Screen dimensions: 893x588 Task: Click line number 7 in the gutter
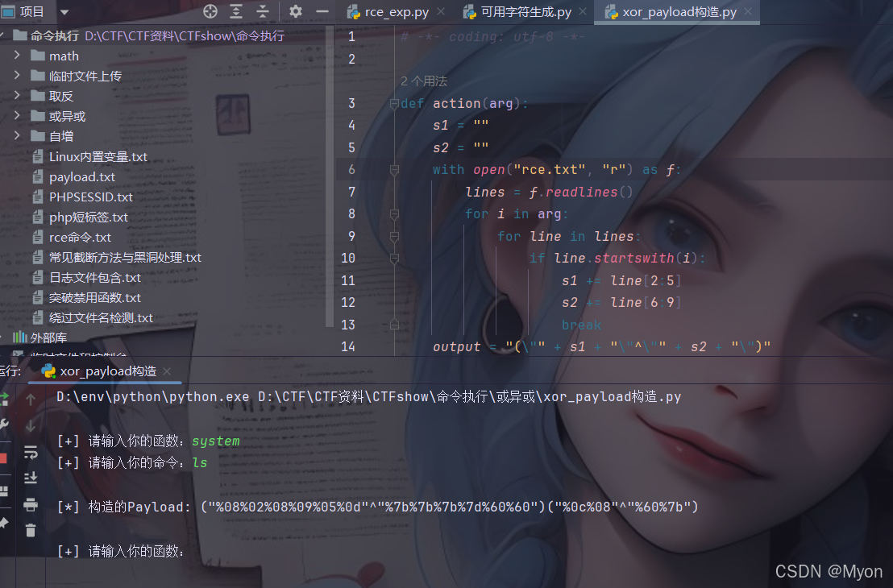352,192
